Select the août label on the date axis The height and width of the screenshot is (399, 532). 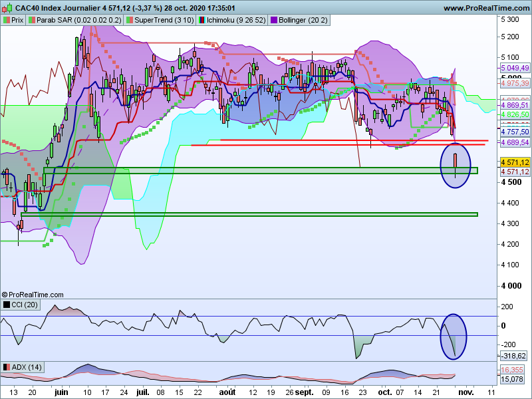[227, 392]
